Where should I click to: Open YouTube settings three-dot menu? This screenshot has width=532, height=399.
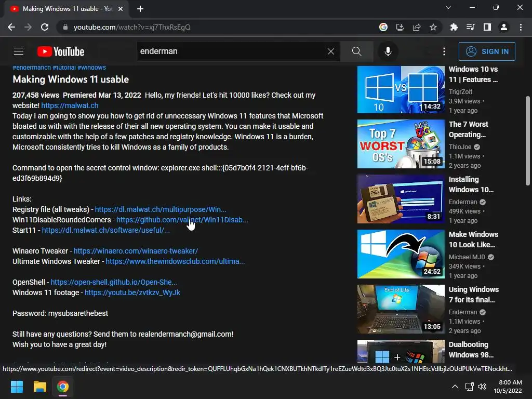[444, 51]
